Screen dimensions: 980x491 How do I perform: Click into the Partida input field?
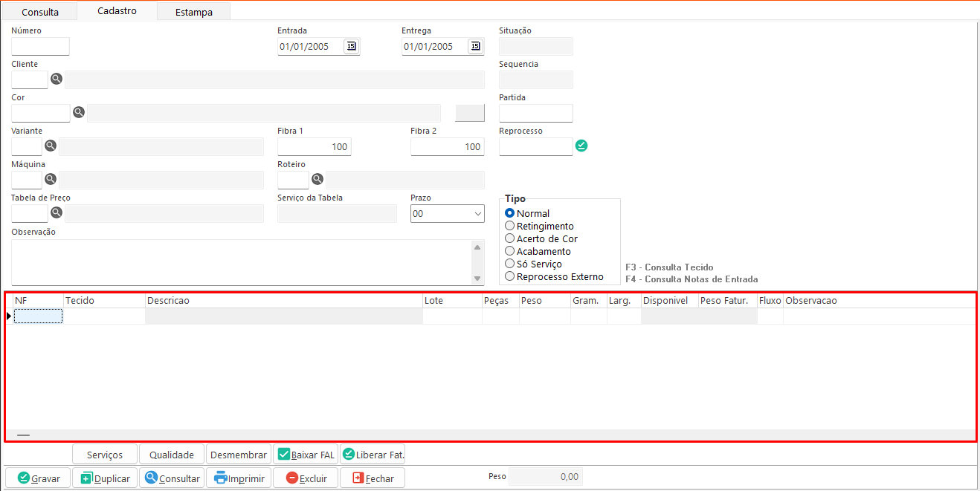pyautogui.click(x=535, y=113)
